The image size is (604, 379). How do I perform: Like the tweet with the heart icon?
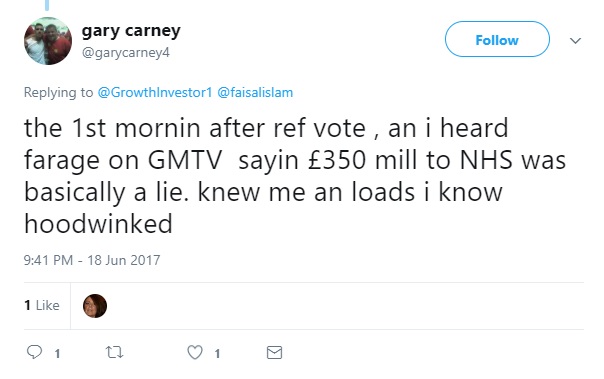[x=195, y=352]
